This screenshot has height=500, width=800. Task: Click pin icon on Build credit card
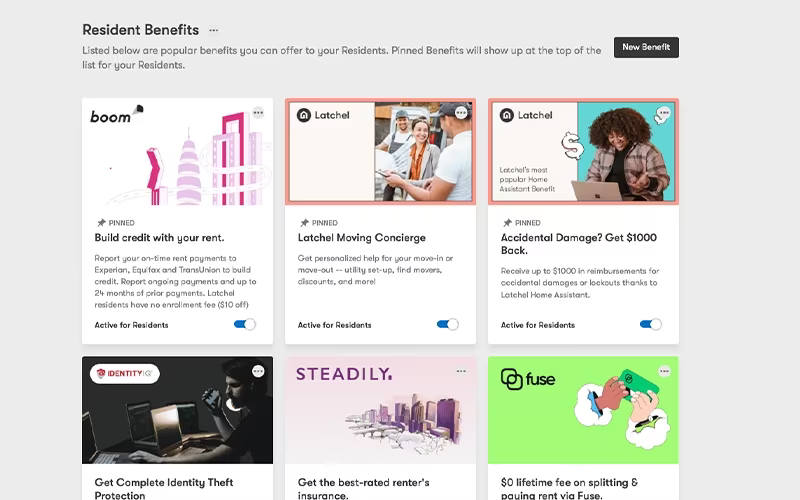[x=101, y=223]
